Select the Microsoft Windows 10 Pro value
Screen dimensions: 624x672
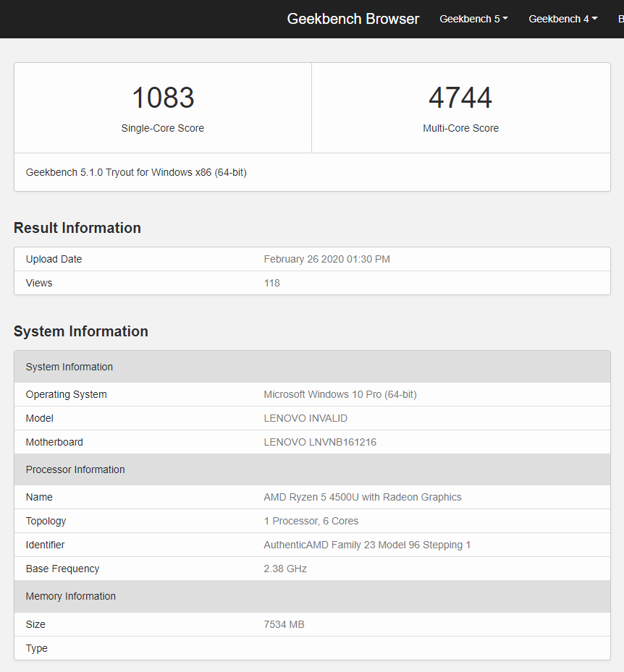click(x=340, y=394)
